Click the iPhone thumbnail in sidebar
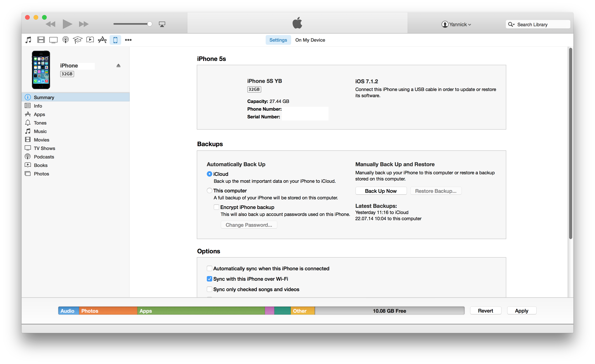595x364 pixels. 41,70
